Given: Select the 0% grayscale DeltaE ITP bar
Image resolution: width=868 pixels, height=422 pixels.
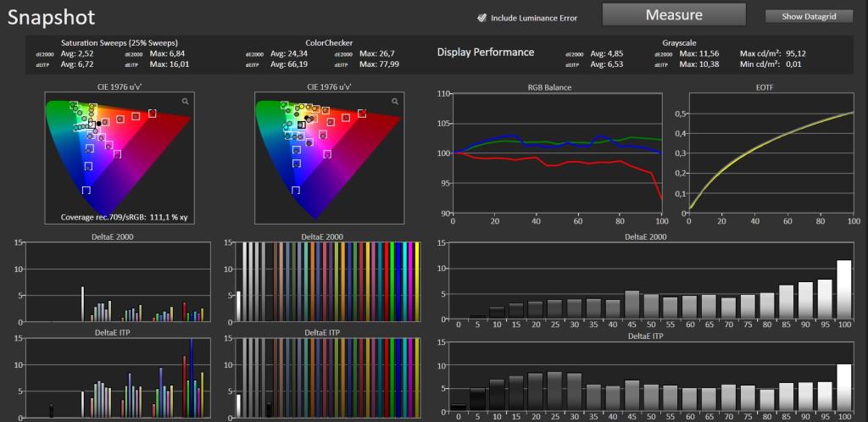Looking at the screenshot, I should click(458, 407).
